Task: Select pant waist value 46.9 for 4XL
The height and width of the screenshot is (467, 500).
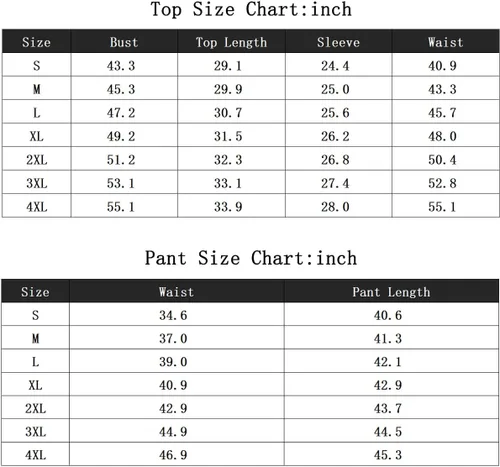Action: (173, 455)
